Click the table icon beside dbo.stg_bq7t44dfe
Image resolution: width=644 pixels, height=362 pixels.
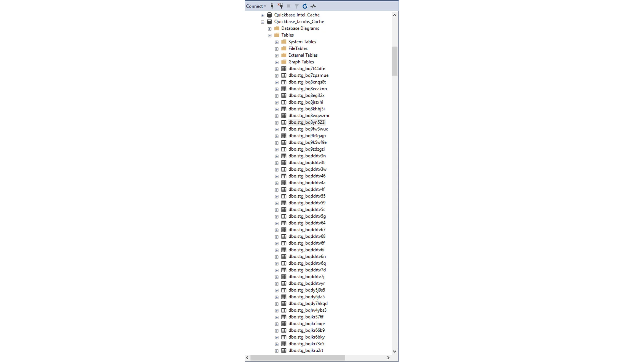point(284,69)
